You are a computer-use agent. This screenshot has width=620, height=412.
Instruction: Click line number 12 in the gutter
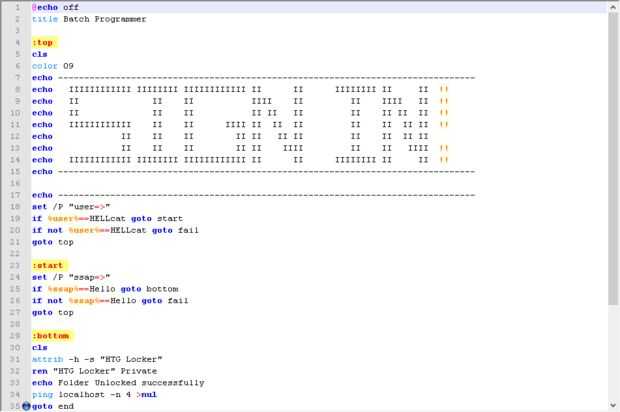15,137
